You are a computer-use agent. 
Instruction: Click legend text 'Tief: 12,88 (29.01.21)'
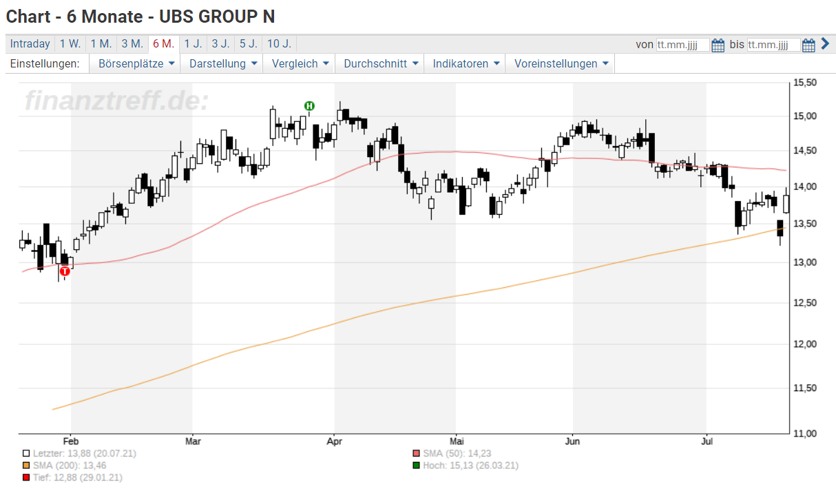(77, 477)
